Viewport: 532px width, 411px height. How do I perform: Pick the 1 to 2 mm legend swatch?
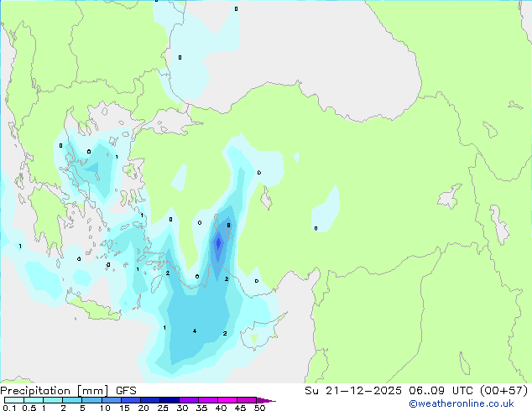(53, 400)
